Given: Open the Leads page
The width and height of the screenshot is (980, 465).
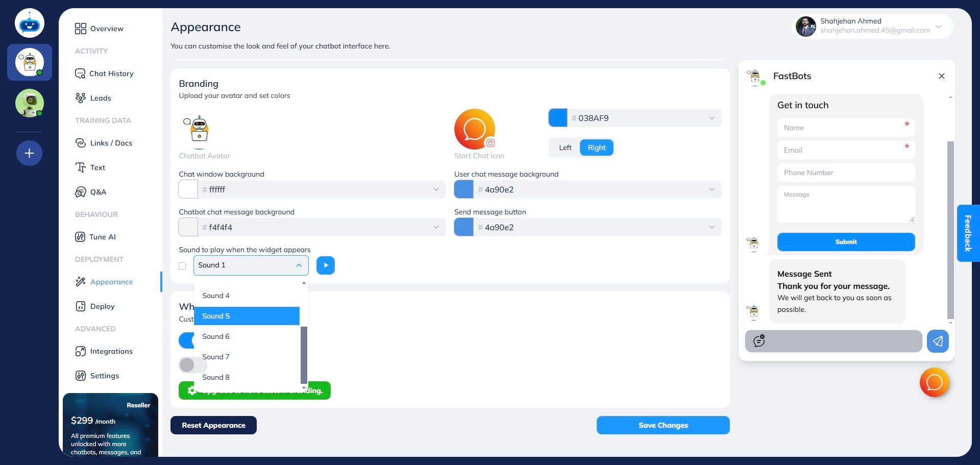Looking at the screenshot, I should click(101, 98).
